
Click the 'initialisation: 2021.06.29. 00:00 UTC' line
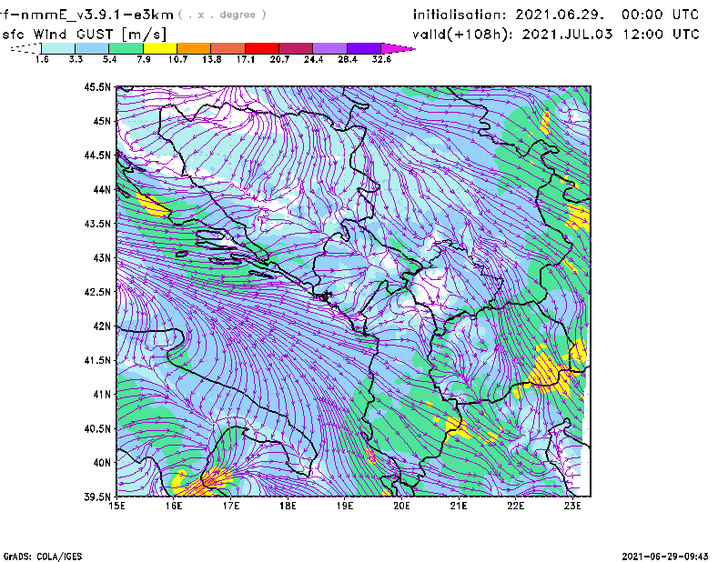click(x=556, y=15)
